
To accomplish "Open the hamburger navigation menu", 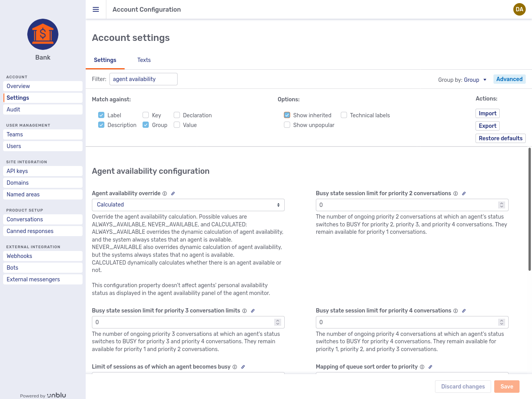I will point(96,9).
